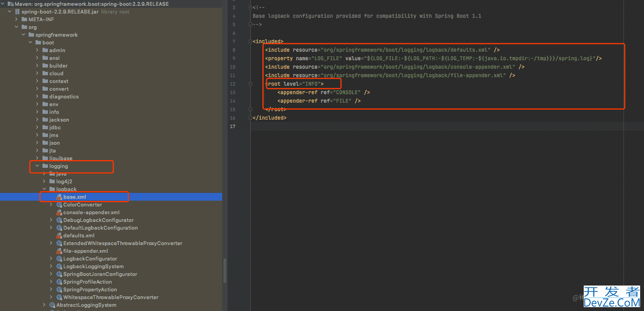Screen dimensions: 644x311
Task: Expand the builder folder
Action: click(x=37, y=66)
